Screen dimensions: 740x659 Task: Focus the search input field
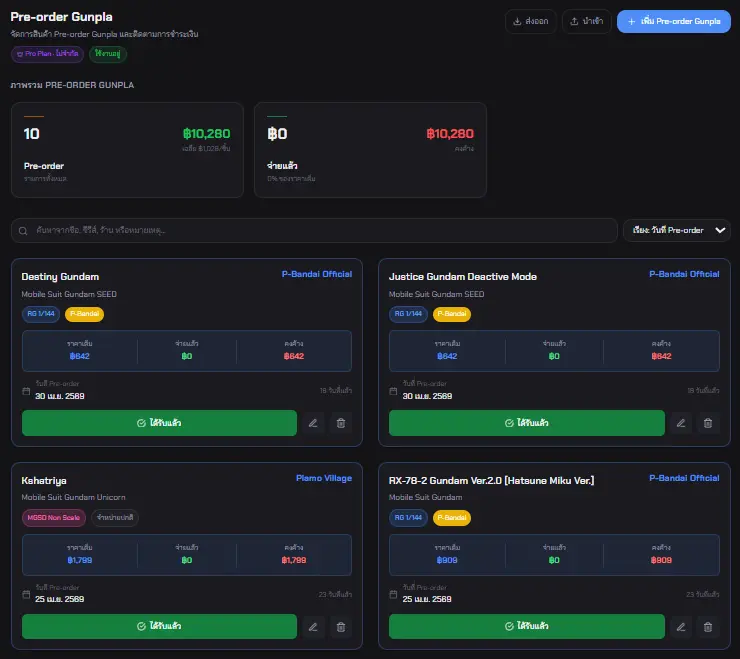(x=314, y=230)
